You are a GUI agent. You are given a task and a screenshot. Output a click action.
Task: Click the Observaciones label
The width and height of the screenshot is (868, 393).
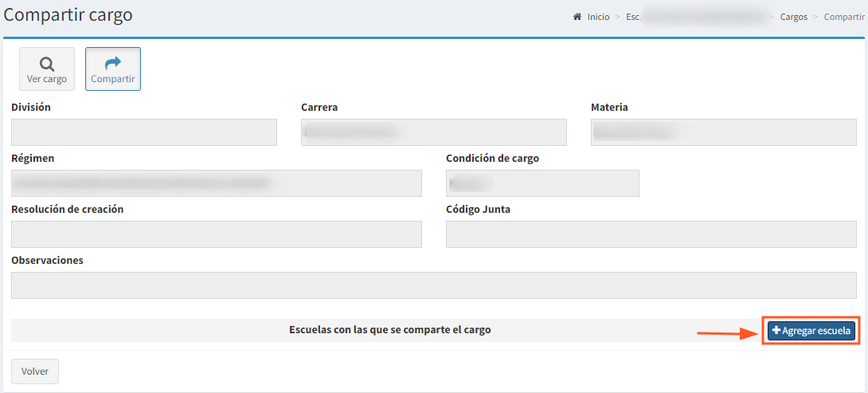point(47,261)
